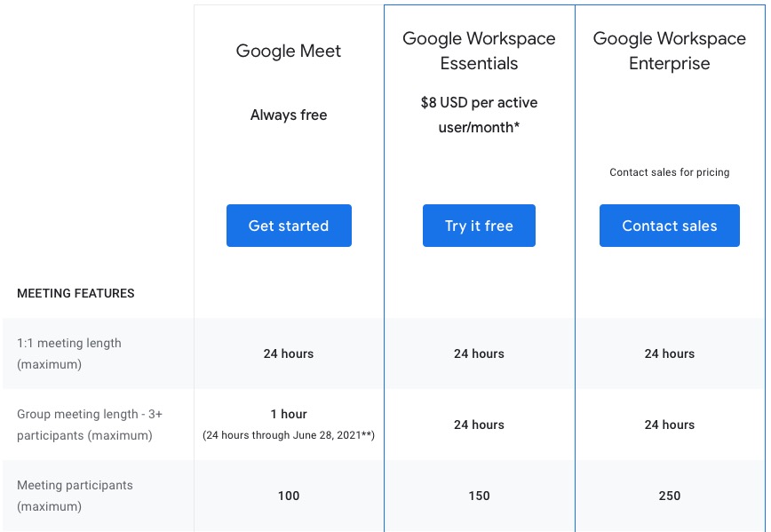Click the $8 USD per active user price
Viewport: 771px width, 532px height.
click(x=479, y=115)
